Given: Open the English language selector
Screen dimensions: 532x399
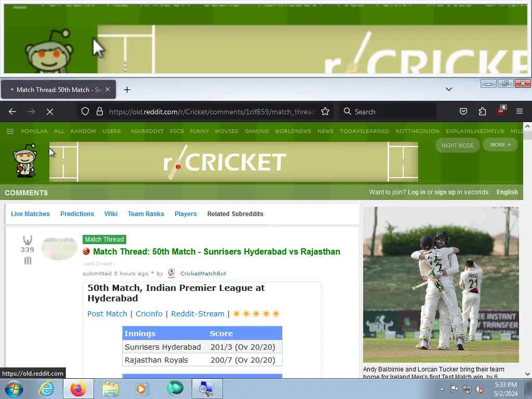Looking at the screenshot, I should pyautogui.click(x=507, y=192).
